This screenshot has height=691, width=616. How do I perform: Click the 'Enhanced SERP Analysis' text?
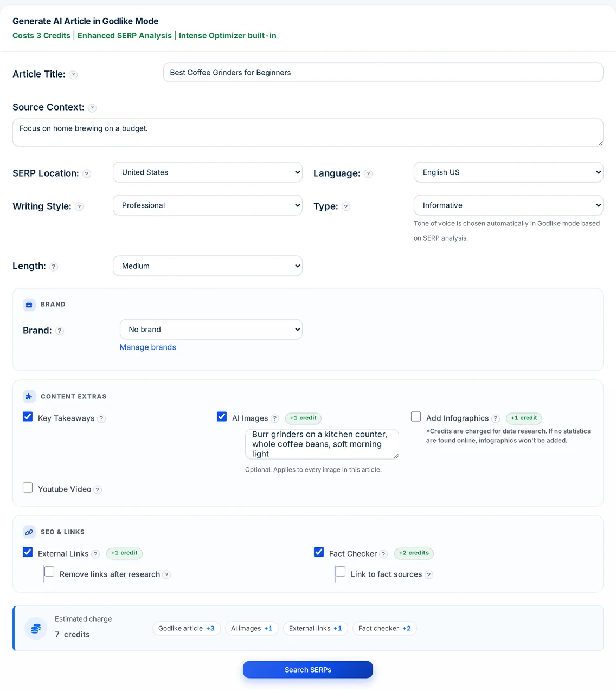click(125, 36)
